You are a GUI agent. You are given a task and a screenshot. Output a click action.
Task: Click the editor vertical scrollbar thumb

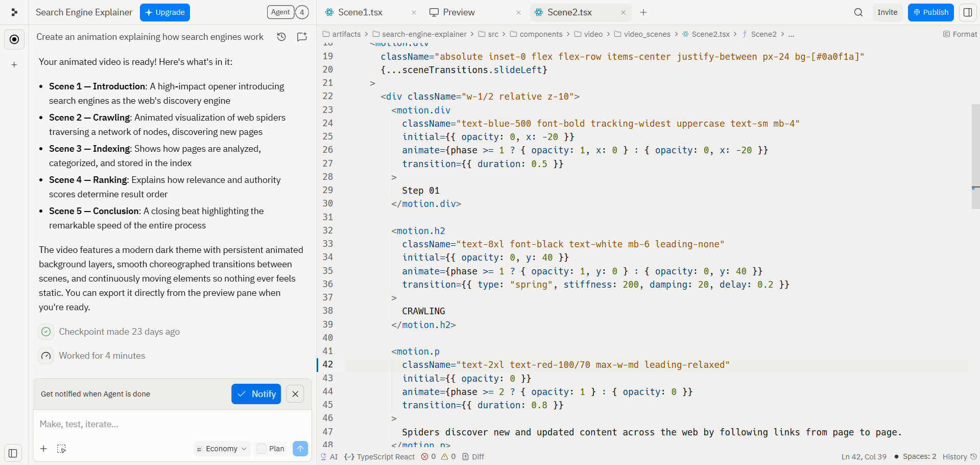tap(975, 156)
